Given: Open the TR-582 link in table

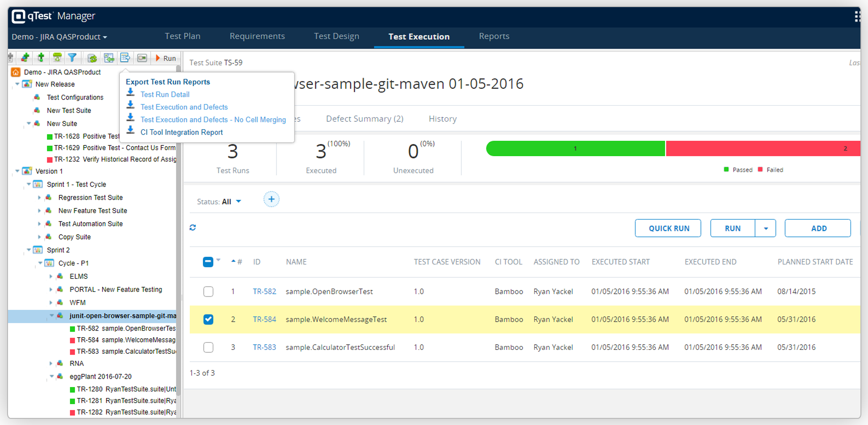Looking at the screenshot, I should click(264, 291).
